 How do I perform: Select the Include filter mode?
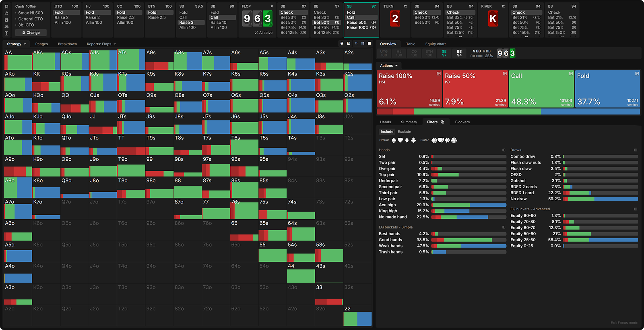[387, 132]
